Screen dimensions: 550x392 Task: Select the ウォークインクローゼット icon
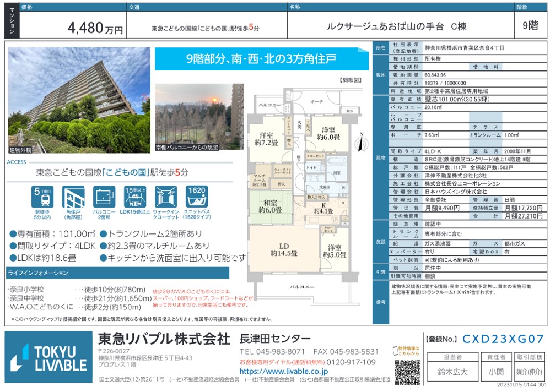pyautogui.click(x=165, y=197)
